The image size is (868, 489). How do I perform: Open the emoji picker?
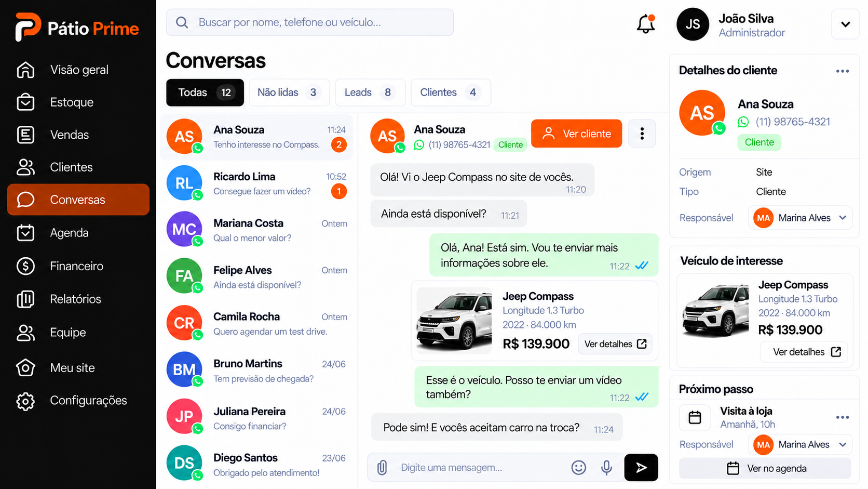pos(578,468)
